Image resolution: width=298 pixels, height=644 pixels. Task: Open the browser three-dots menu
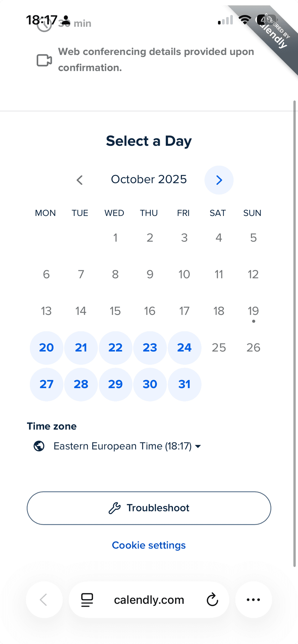tap(253, 600)
